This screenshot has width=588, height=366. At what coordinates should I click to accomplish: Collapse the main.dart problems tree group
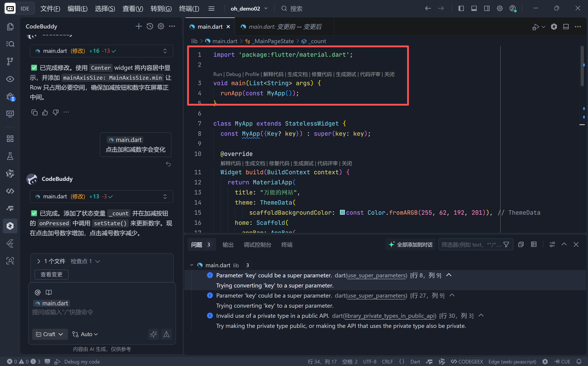(192, 265)
